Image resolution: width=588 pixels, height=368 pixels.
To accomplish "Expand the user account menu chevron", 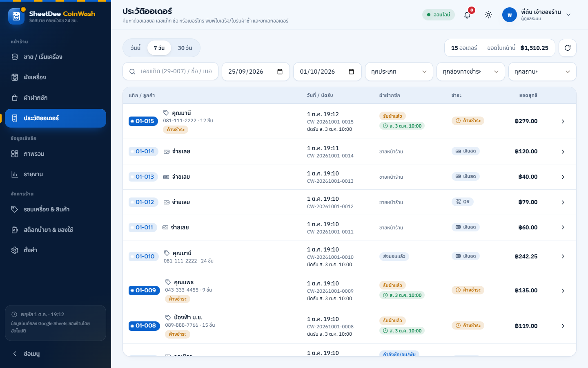I will tap(568, 15).
